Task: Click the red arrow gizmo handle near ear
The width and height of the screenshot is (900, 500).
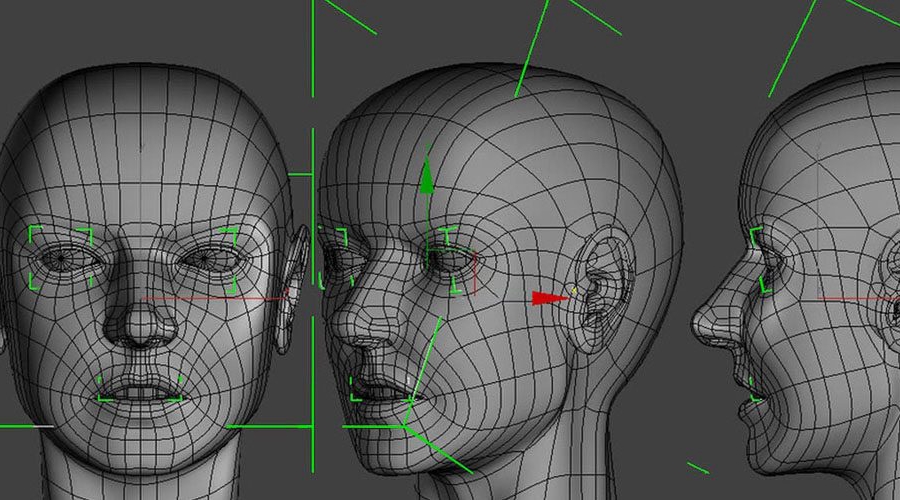Action: pyautogui.click(x=545, y=297)
